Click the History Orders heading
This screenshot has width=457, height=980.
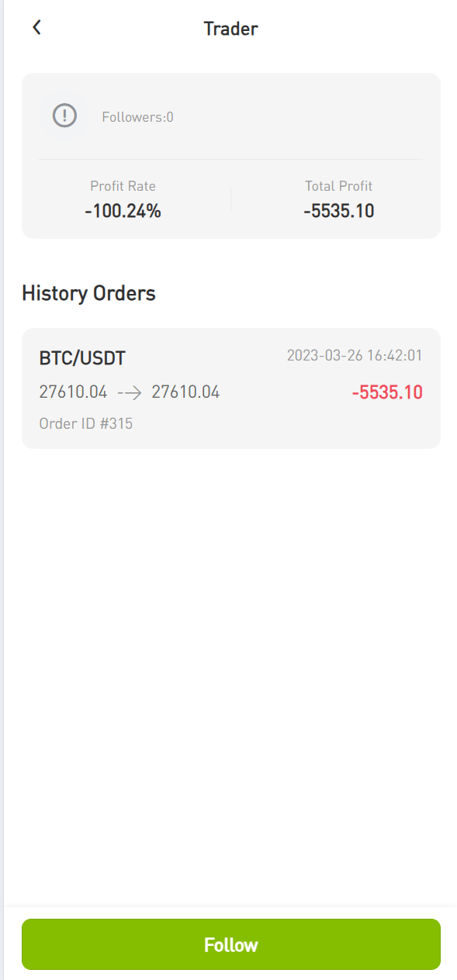[x=88, y=293]
